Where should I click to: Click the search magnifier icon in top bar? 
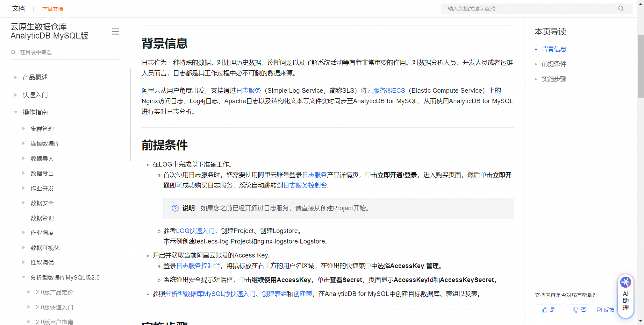tap(621, 9)
